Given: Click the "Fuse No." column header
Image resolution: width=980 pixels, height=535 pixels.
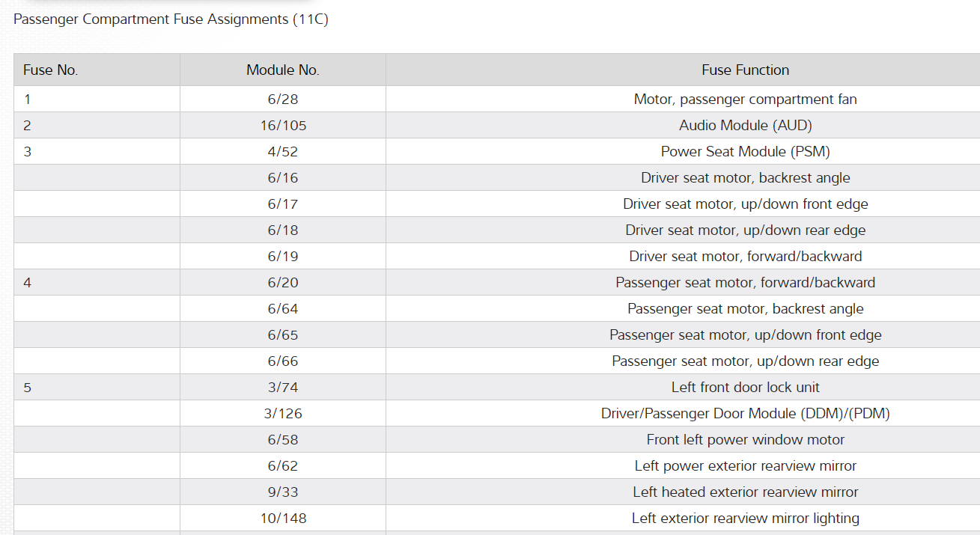Looking at the screenshot, I should [51, 70].
